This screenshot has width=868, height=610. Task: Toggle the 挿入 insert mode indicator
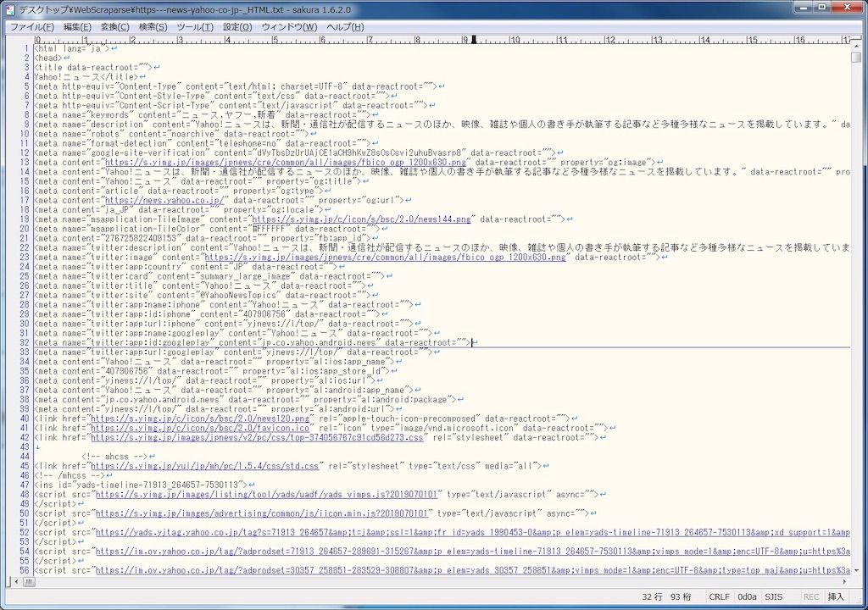(x=835, y=596)
